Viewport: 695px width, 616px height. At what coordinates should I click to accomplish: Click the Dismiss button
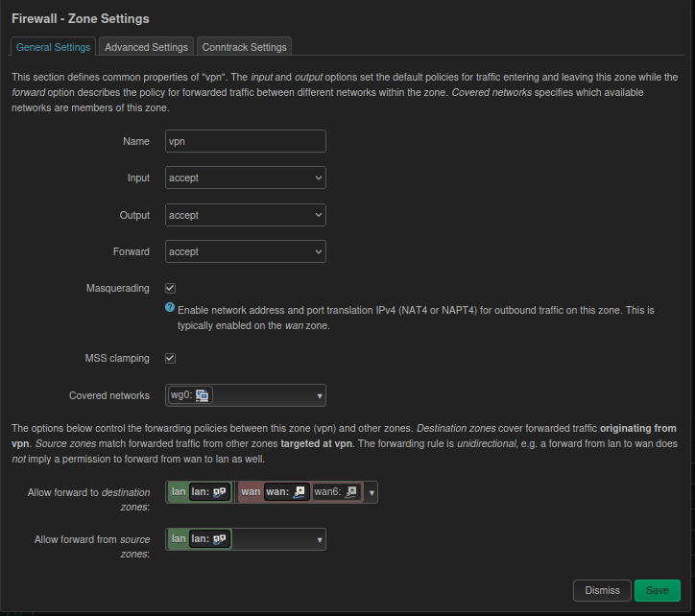tap(602, 590)
